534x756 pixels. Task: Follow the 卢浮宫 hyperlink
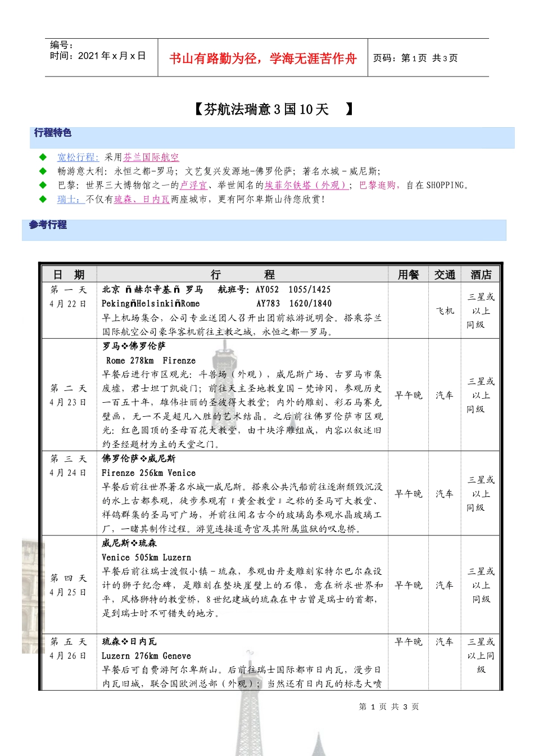pos(193,185)
